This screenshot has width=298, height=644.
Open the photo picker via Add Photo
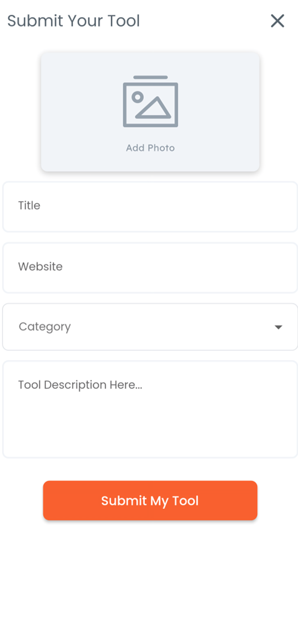(x=150, y=112)
